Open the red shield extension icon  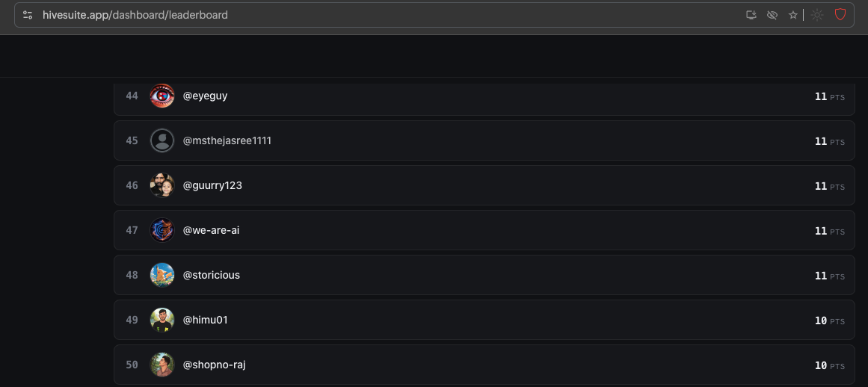pos(840,15)
